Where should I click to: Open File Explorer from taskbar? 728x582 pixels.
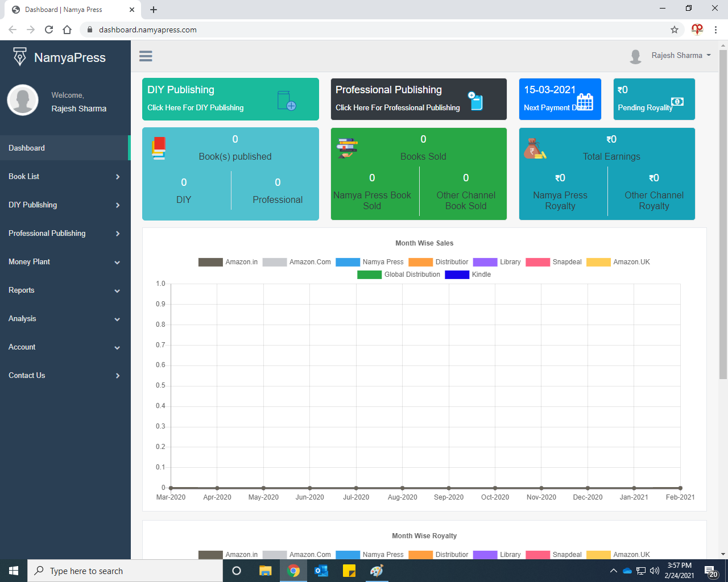click(266, 571)
